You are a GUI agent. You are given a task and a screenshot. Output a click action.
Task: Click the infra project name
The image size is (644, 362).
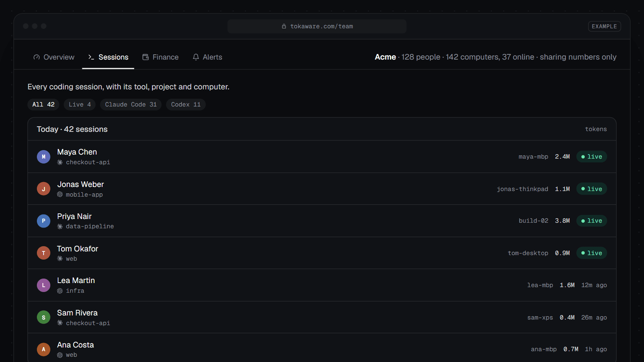point(75,291)
